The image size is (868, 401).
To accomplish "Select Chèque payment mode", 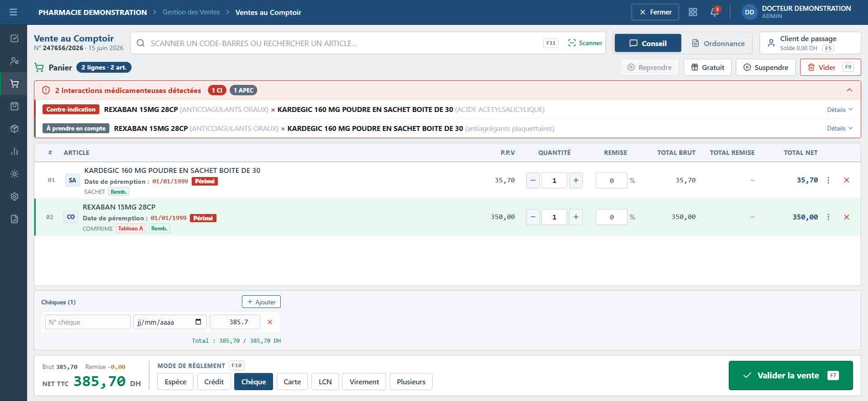I will click(x=254, y=382).
